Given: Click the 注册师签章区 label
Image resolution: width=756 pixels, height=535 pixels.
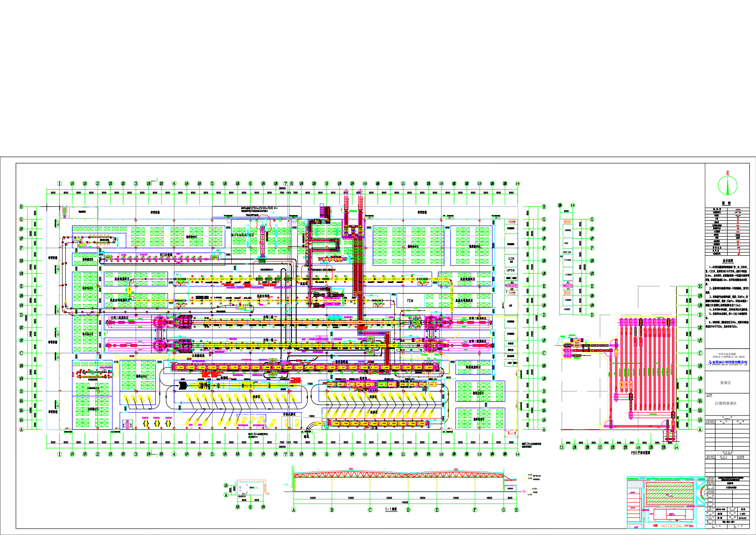Looking at the screenshot, I should point(726,403).
